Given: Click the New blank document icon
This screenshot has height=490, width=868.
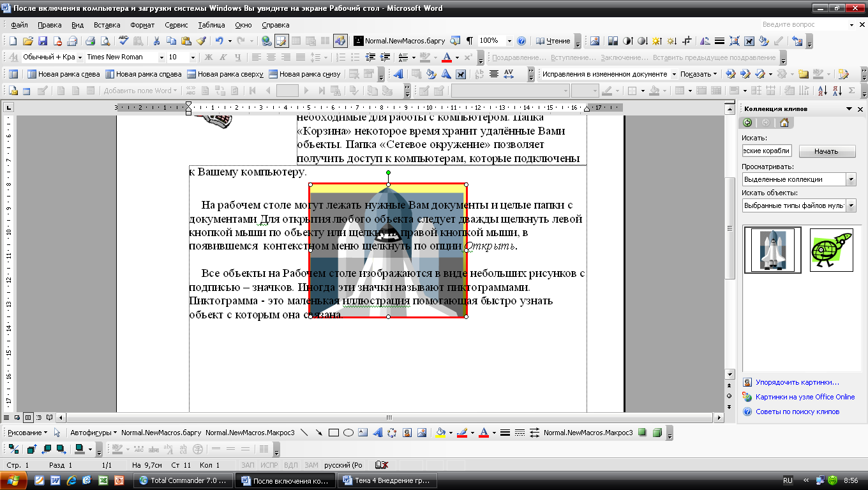Looking at the screenshot, I should 13,41.
